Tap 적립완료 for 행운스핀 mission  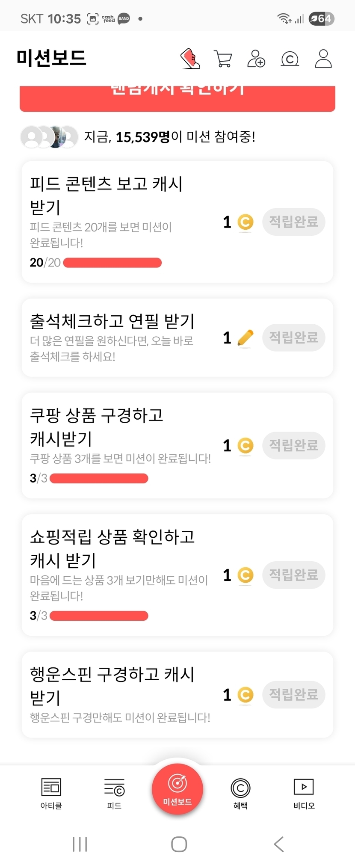click(x=293, y=694)
